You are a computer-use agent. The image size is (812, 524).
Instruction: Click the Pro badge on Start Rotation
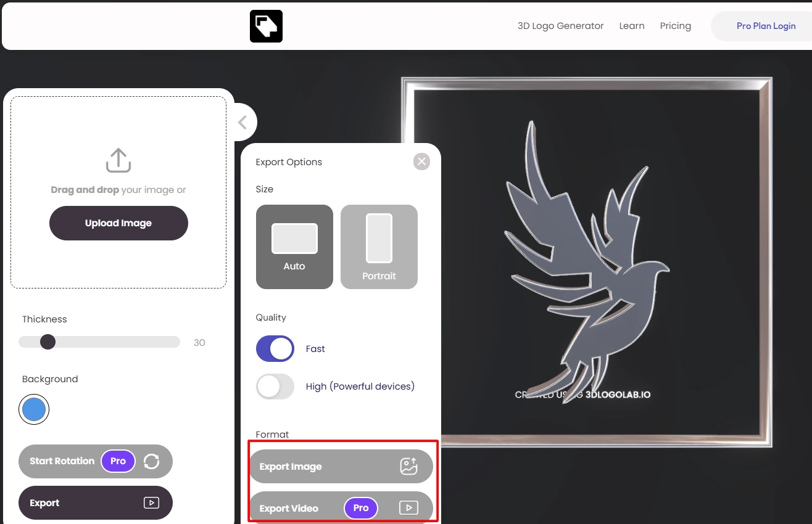pyautogui.click(x=117, y=461)
